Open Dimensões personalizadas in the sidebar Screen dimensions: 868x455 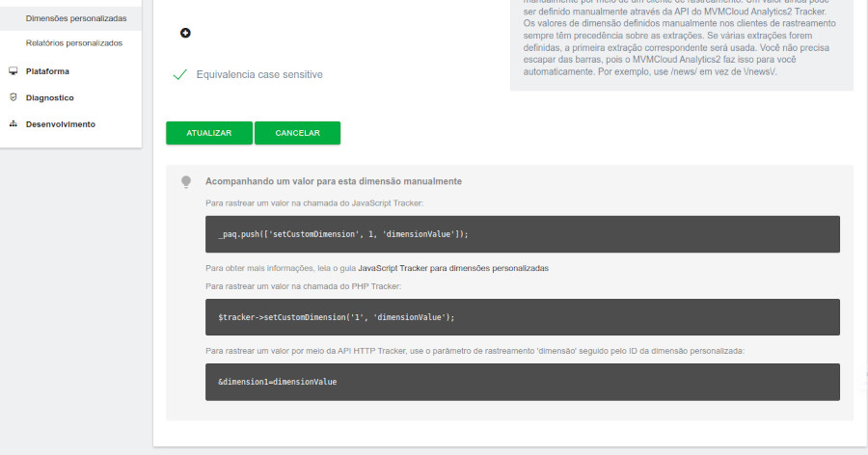[76, 18]
